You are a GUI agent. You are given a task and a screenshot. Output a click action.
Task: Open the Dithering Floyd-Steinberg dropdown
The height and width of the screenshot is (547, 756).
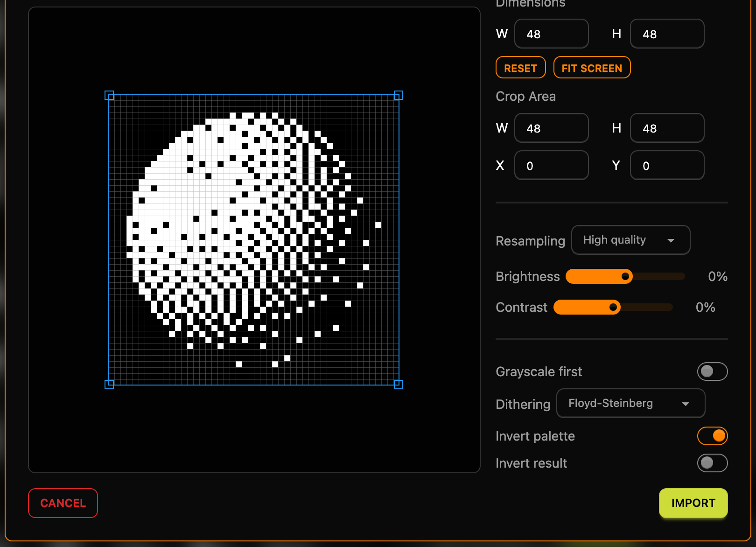[630, 403]
